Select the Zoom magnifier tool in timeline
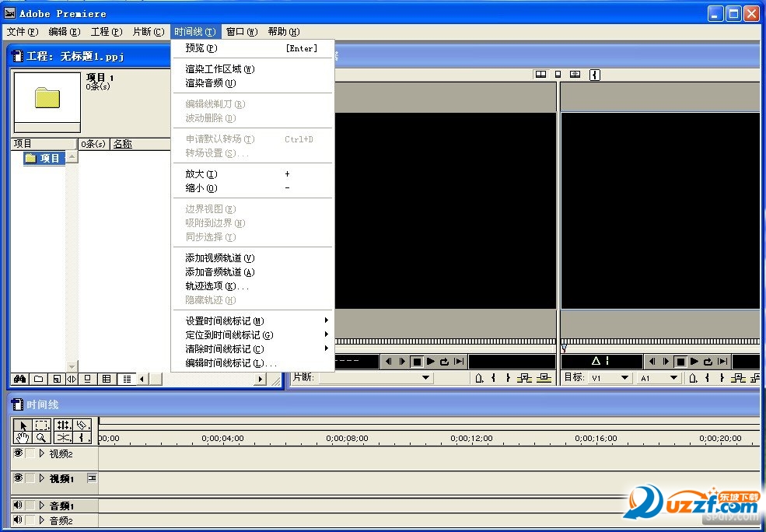The height and width of the screenshot is (532, 766). tap(42, 438)
